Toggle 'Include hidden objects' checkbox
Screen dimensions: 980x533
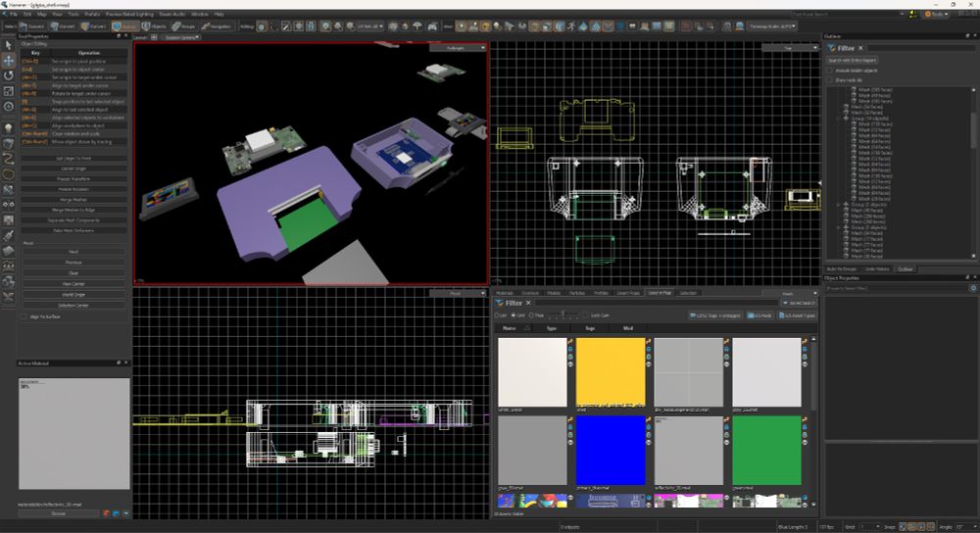tap(831, 70)
